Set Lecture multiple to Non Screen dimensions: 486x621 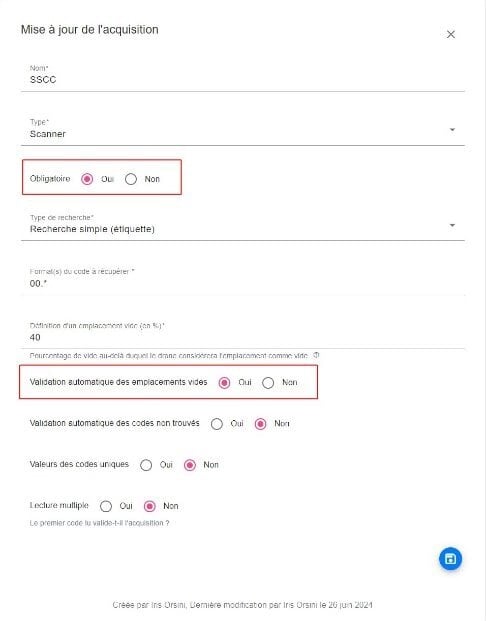149,506
